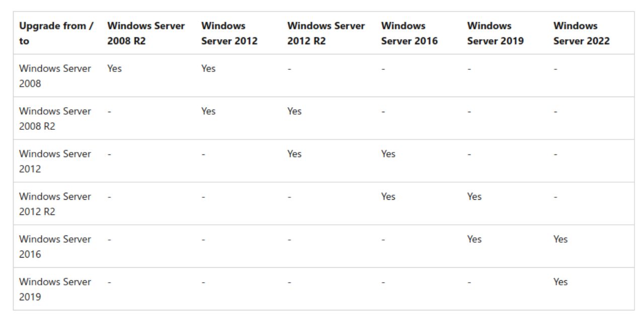Viewport: 644px width, 318px height.
Task: Click the "Upgrade from / to" header cell
Action: [x=56, y=33]
